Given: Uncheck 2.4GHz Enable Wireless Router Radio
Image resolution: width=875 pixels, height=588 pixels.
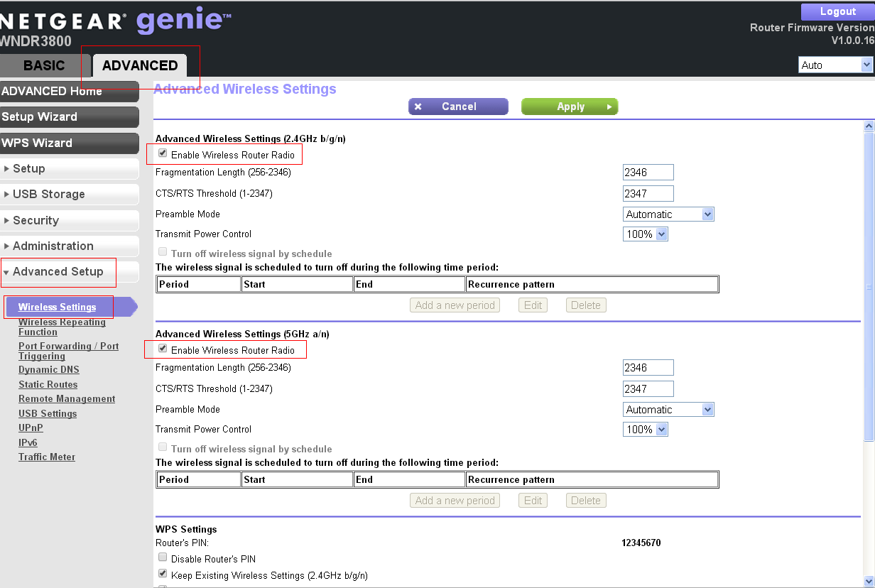Looking at the screenshot, I should pos(163,153).
